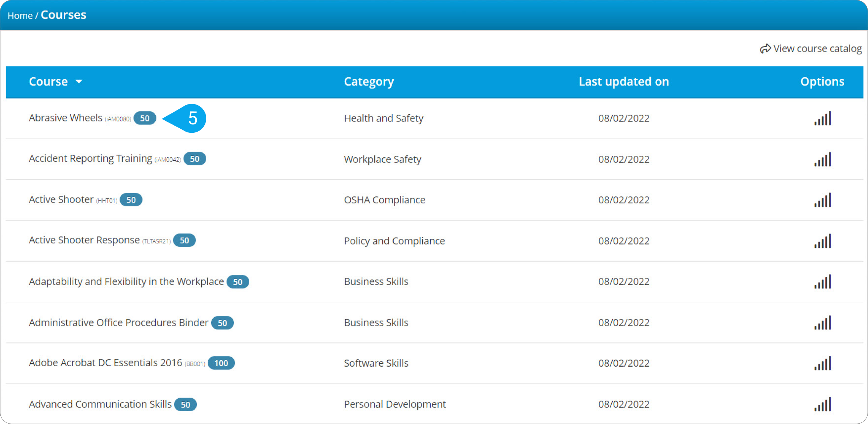Click bar chart icon for Active Shooter row
Image resolution: width=868 pixels, height=424 pixels.
pos(822,200)
